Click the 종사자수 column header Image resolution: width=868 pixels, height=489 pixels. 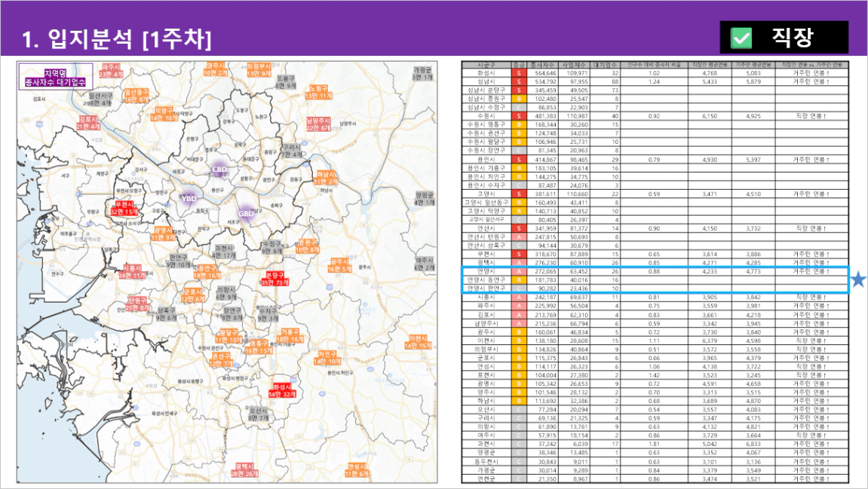[541, 65]
